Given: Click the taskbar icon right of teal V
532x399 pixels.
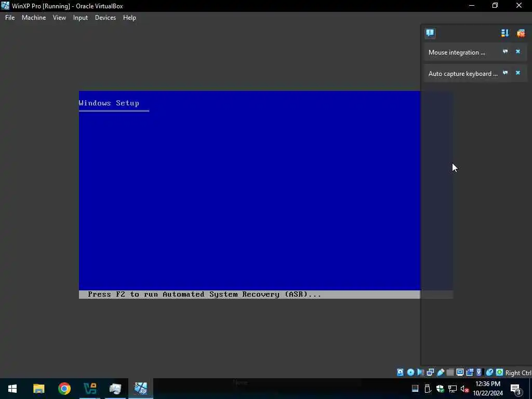Looking at the screenshot, I should pos(115,389).
